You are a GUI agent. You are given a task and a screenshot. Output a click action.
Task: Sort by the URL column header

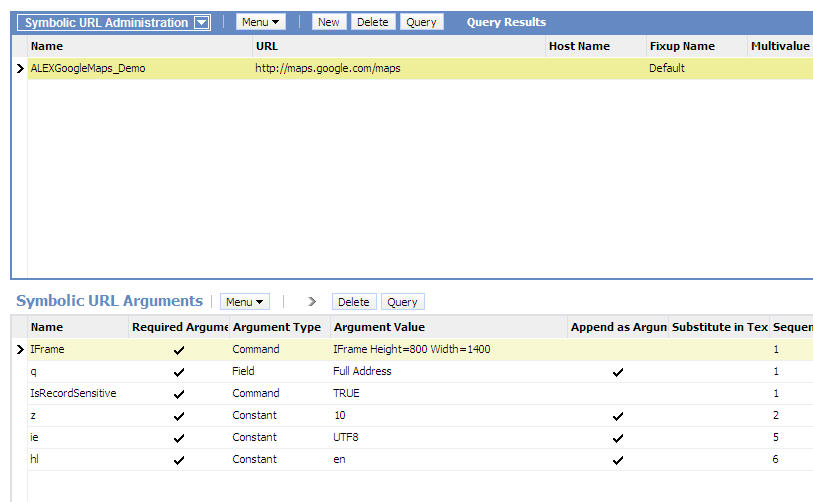point(399,46)
